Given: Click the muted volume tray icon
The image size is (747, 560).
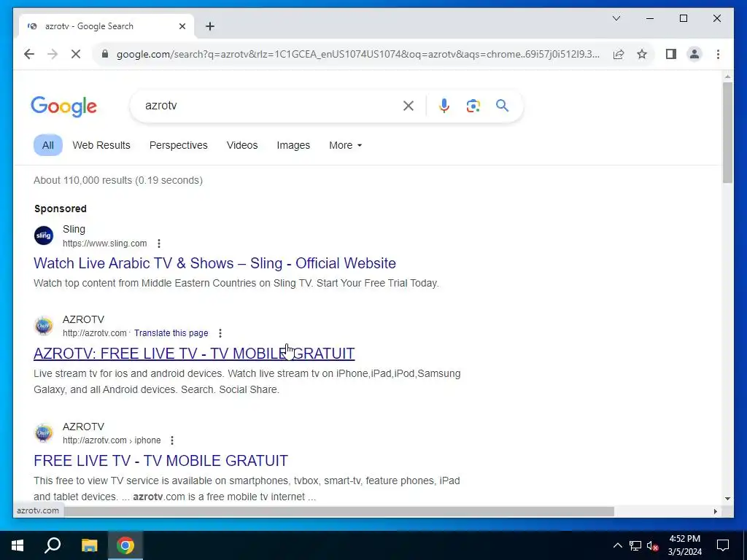Looking at the screenshot, I should [x=653, y=545].
